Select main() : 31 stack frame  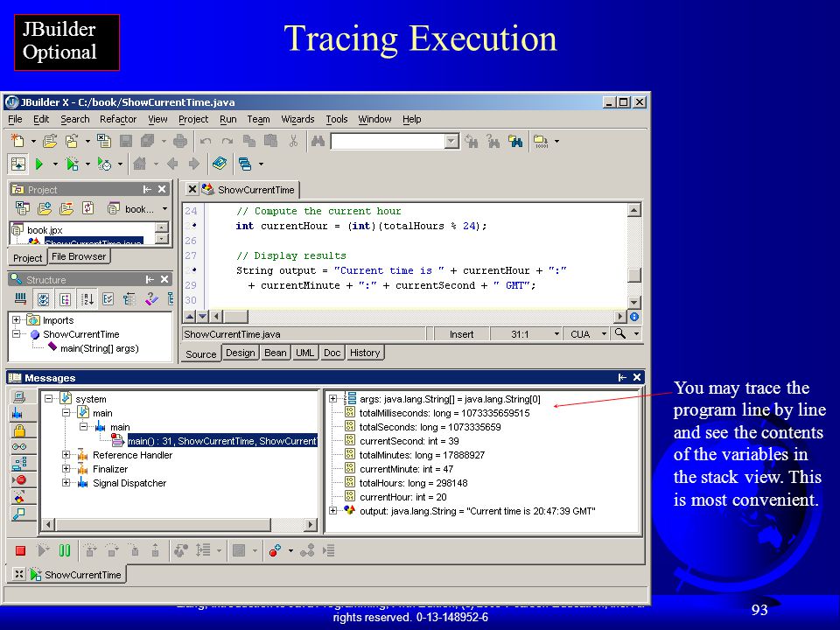(221, 441)
